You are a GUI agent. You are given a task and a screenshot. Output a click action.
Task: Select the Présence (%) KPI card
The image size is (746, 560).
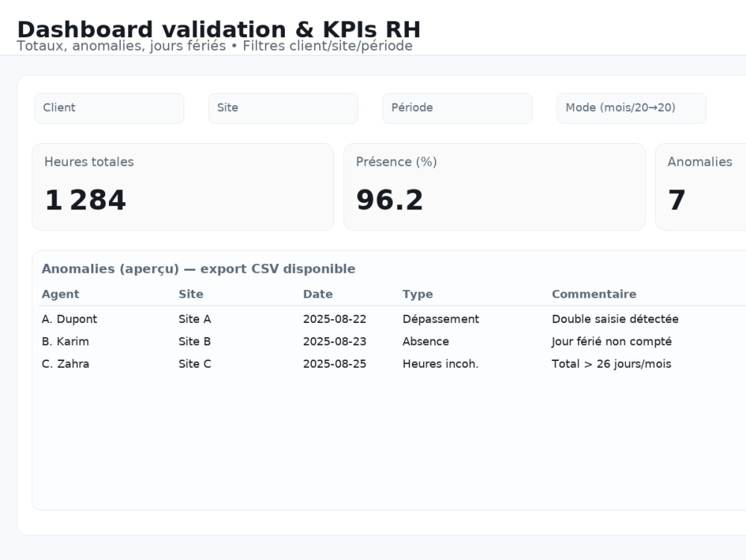tap(495, 187)
